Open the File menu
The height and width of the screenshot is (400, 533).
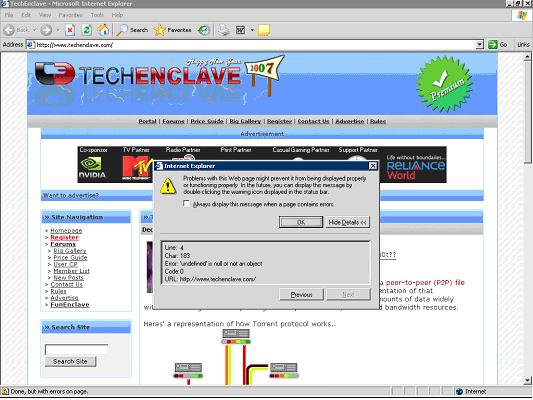point(9,15)
